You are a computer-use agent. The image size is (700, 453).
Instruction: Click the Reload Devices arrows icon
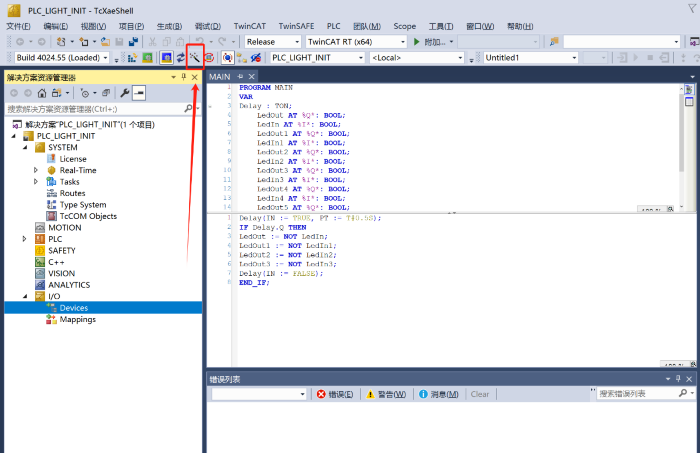point(180,58)
